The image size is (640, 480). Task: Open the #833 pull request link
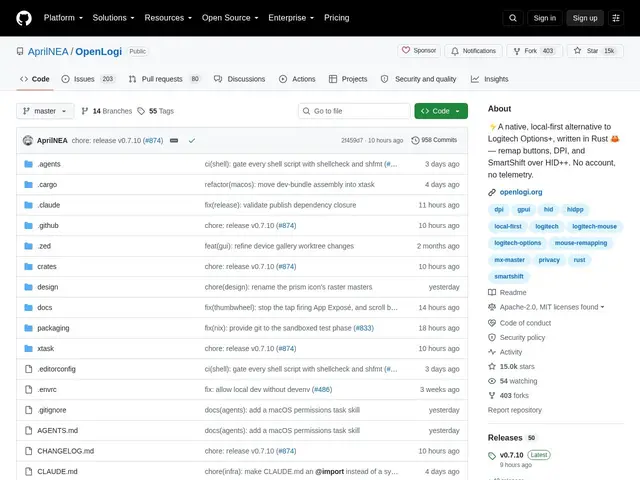click(x=363, y=328)
